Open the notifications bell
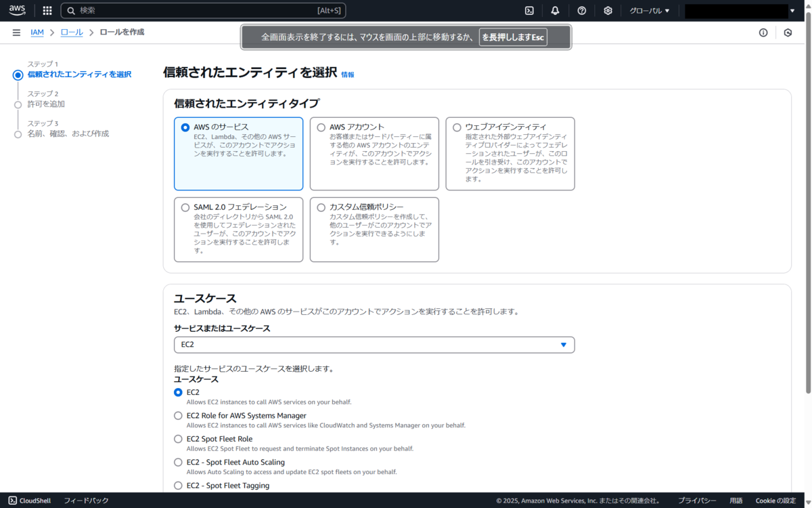Image resolution: width=812 pixels, height=508 pixels. tap(555, 10)
